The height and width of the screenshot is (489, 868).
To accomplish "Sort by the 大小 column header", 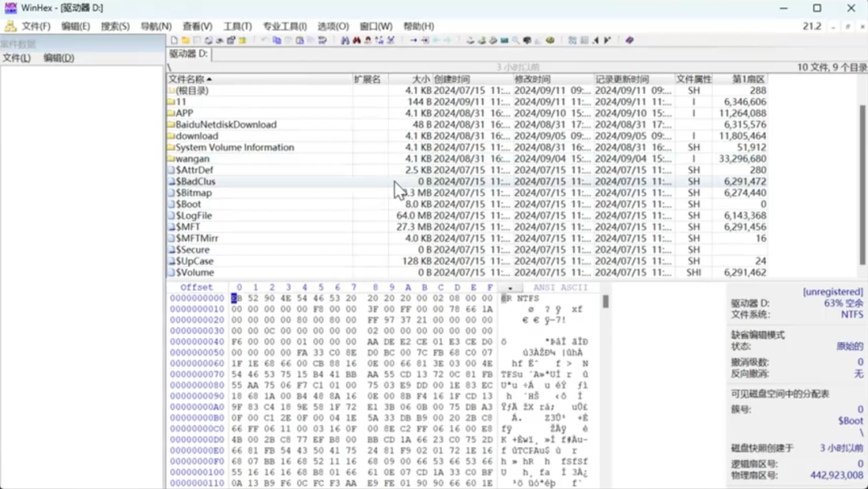I will coord(410,79).
